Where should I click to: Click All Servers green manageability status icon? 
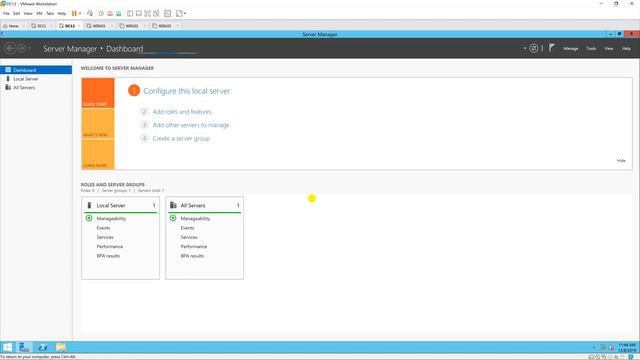click(173, 218)
